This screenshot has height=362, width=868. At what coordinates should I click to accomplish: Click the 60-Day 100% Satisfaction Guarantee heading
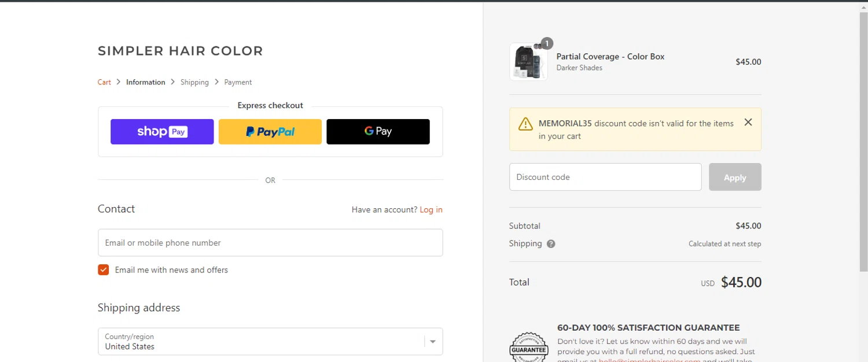pyautogui.click(x=649, y=328)
